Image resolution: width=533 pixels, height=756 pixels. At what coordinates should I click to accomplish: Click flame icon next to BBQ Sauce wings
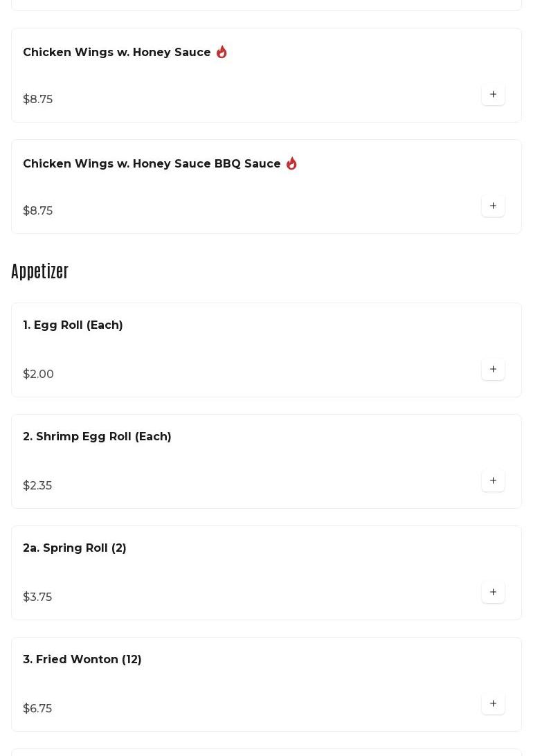[291, 163]
